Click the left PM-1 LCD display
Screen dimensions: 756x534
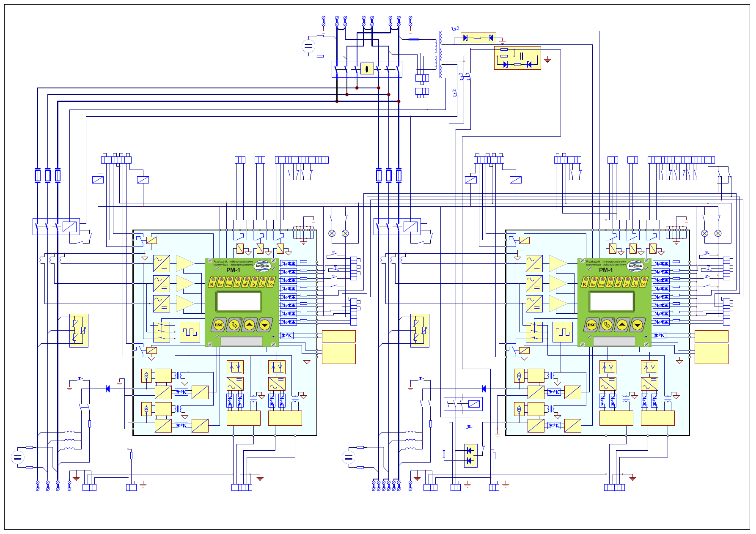[x=239, y=301]
